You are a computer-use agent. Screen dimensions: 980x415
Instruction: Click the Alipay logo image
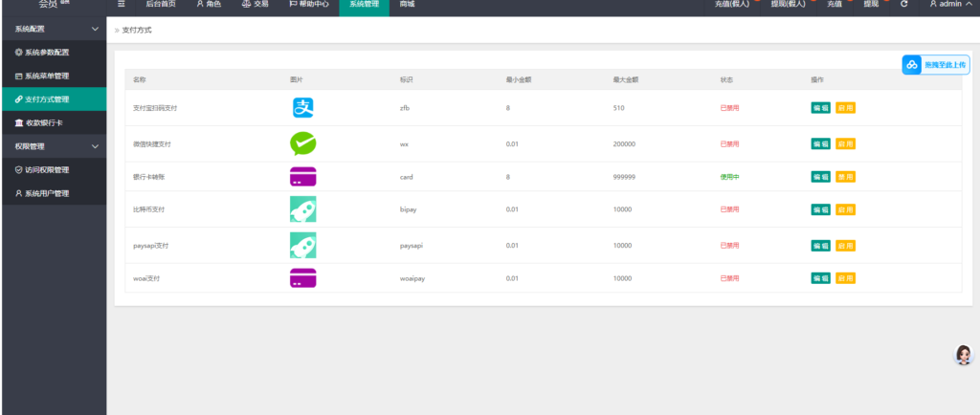pos(303,108)
